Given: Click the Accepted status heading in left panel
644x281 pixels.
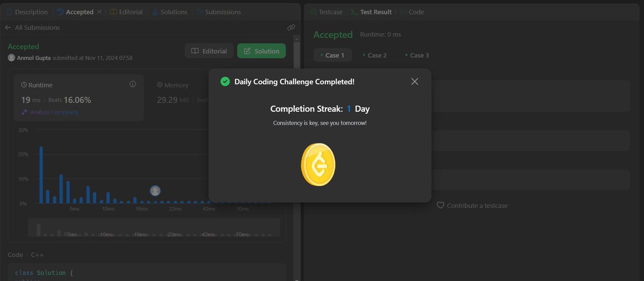Looking at the screenshot, I should (24, 47).
